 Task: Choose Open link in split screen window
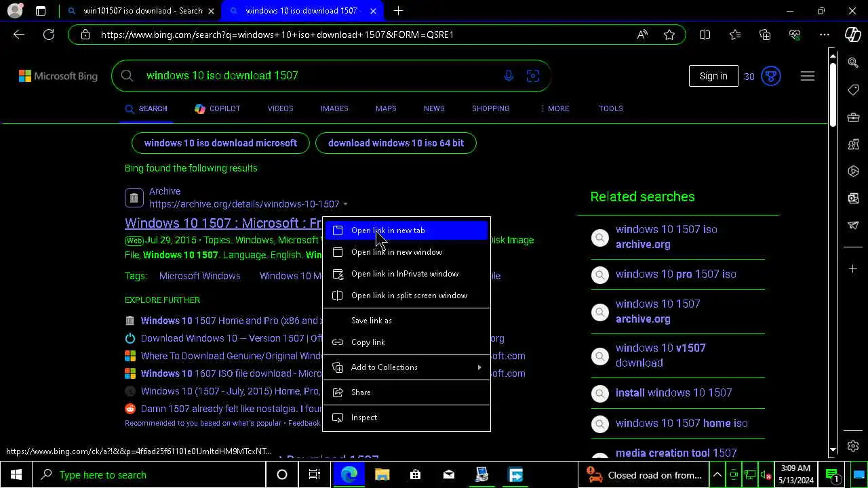click(x=406, y=296)
